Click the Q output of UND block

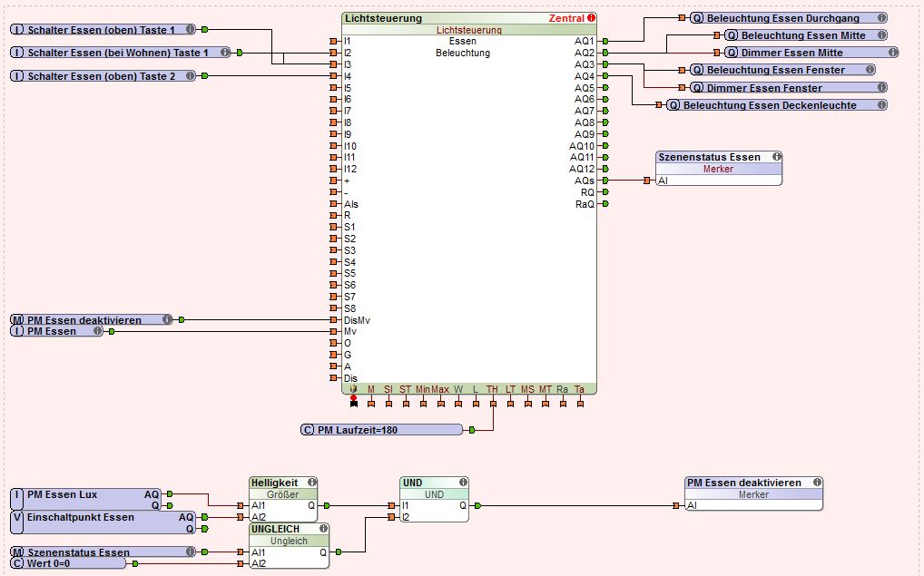[x=478, y=505]
